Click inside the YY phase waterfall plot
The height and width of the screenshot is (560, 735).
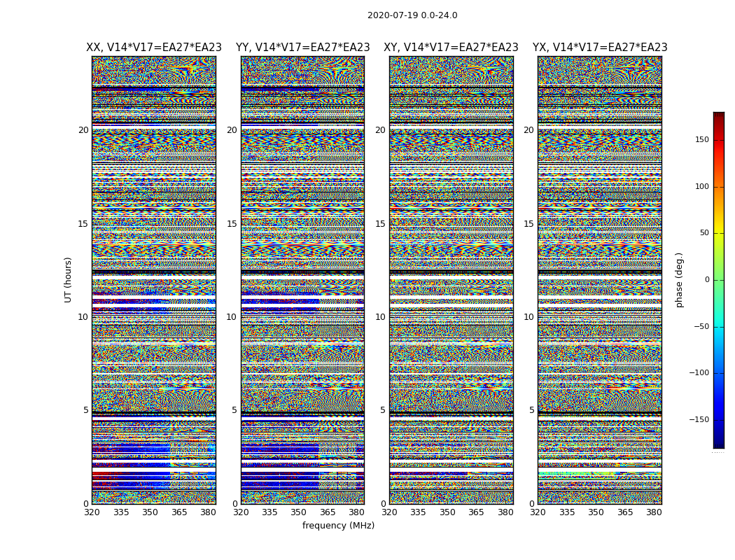click(303, 280)
